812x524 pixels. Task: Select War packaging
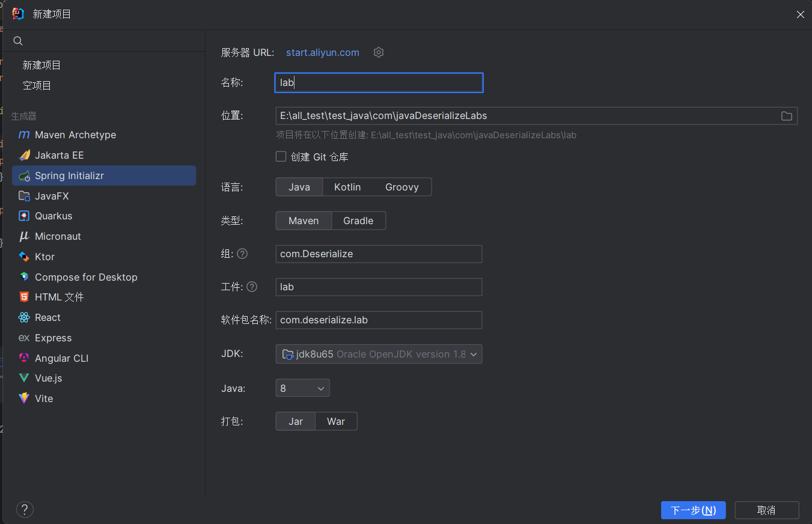[336, 421]
